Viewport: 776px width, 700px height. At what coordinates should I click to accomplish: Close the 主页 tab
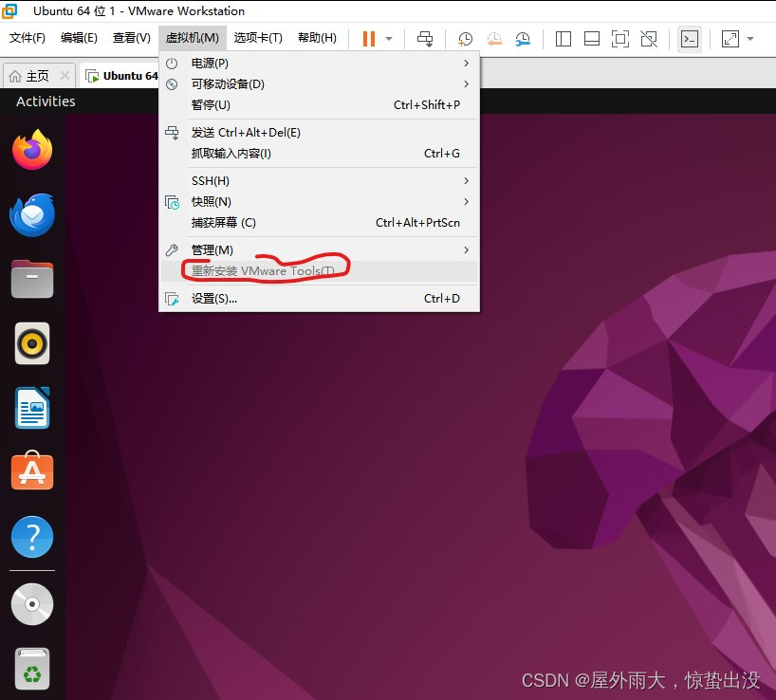pos(65,76)
